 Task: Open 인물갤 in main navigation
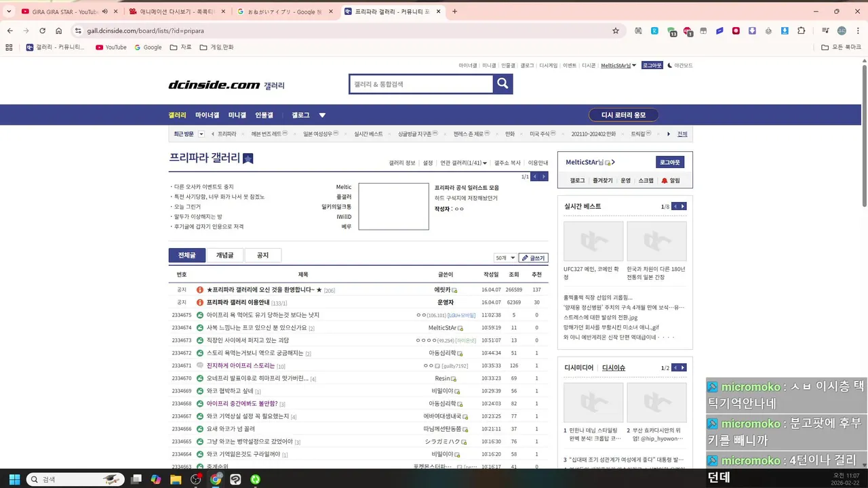[x=264, y=115]
